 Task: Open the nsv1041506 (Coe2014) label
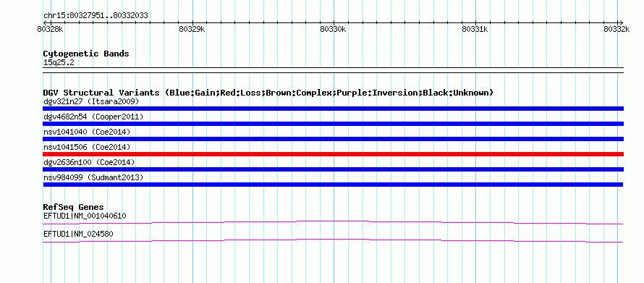87,147
